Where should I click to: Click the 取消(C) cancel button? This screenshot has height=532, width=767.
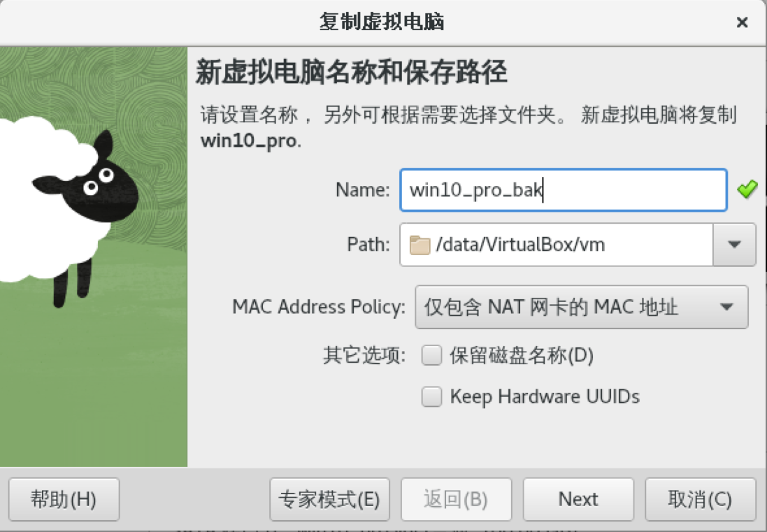700,499
